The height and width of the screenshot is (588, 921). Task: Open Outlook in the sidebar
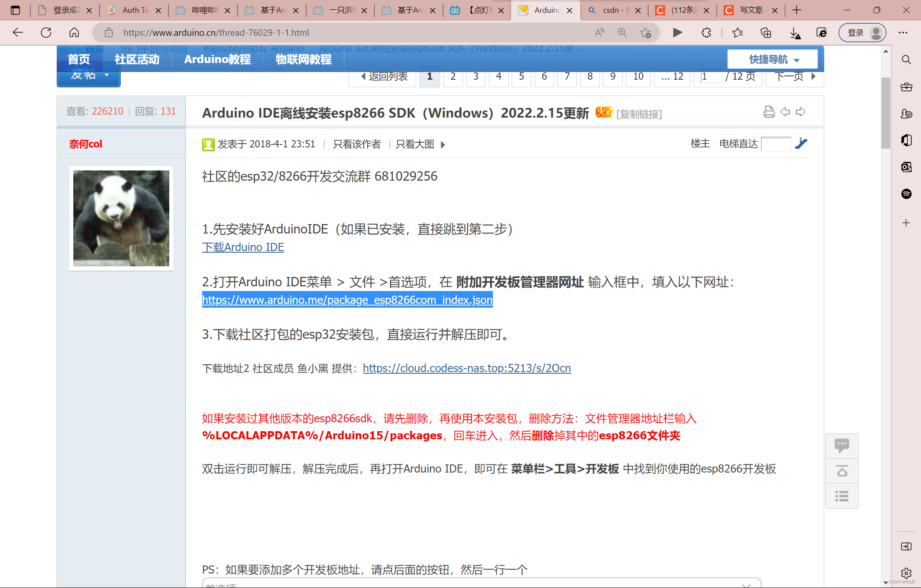click(x=907, y=167)
